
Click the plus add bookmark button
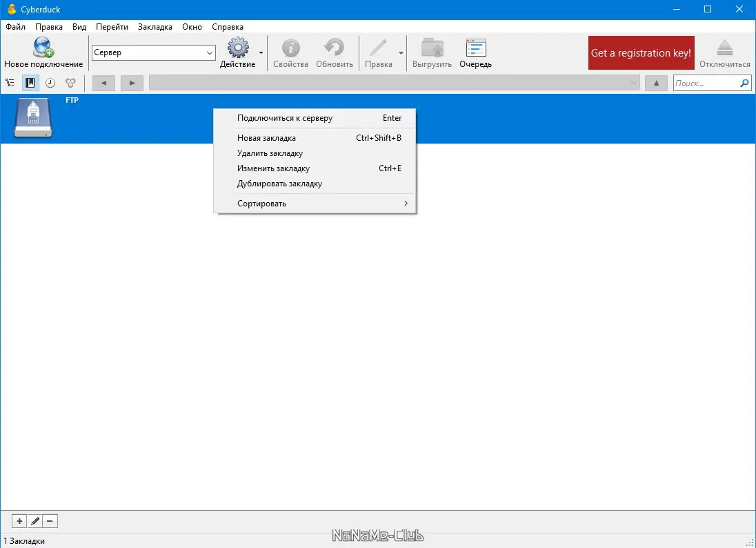[19, 521]
